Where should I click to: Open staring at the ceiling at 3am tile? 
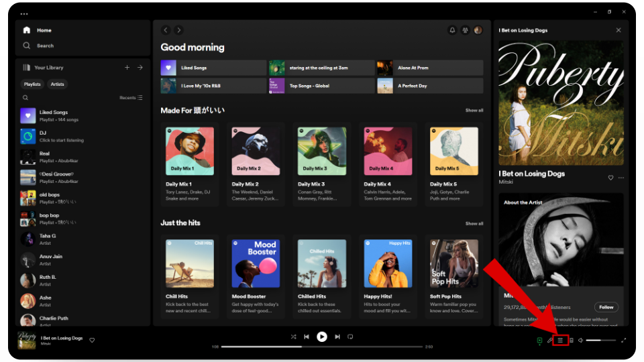coord(321,68)
